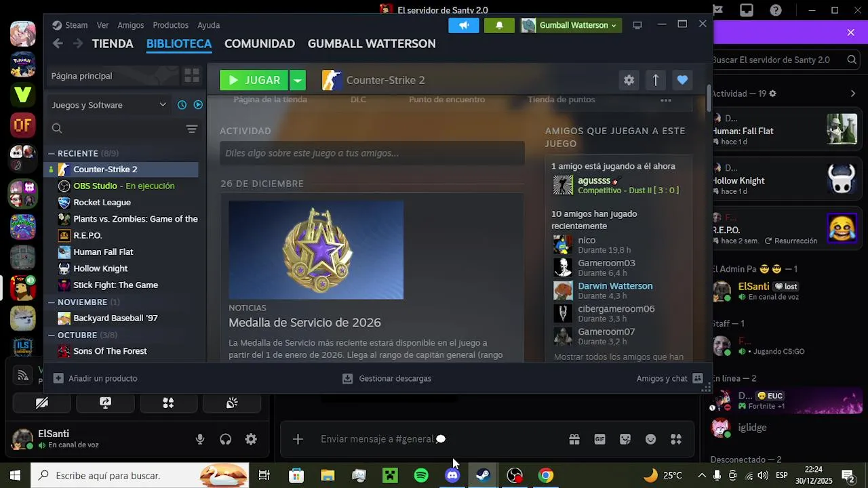868x488 pixels.
Task: Open Medalla de Servicio news thumbnail
Action: [316, 249]
